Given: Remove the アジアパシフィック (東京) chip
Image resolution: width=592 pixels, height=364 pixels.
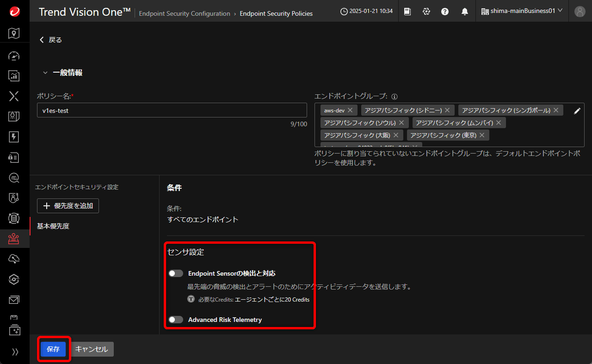Looking at the screenshot, I should pos(481,135).
